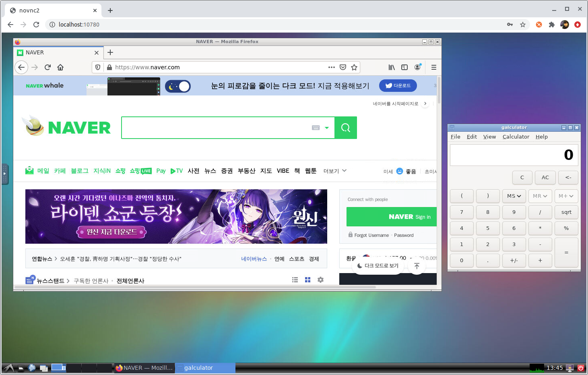
Task: Open galculator Calculator menu
Action: click(516, 137)
